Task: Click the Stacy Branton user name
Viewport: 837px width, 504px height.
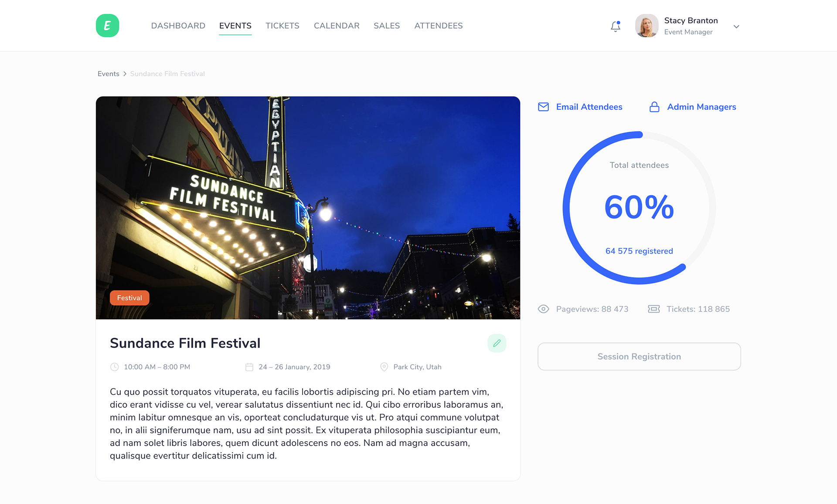Action: [691, 20]
